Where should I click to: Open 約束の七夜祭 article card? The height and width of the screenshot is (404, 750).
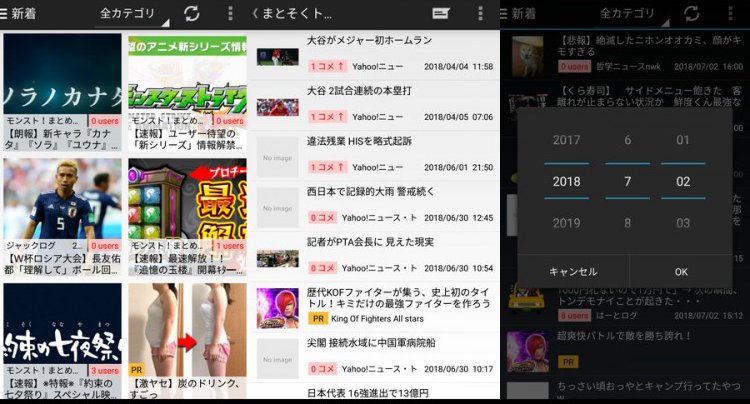(63, 341)
